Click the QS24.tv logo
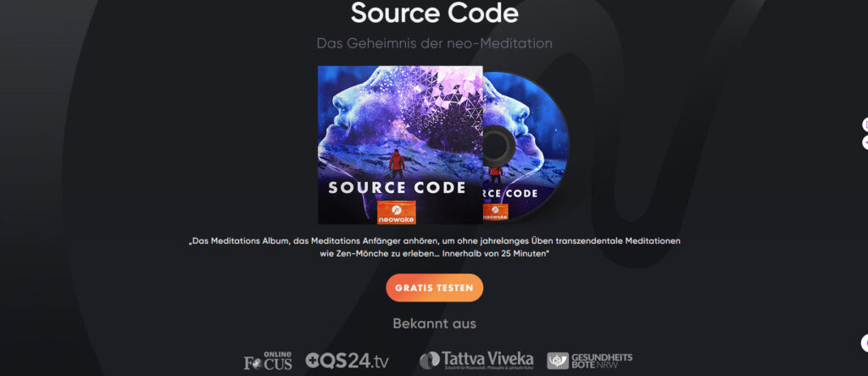 tap(347, 361)
